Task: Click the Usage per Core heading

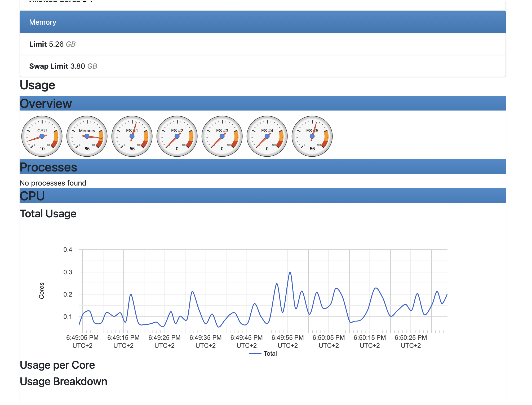Action: [x=57, y=365]
